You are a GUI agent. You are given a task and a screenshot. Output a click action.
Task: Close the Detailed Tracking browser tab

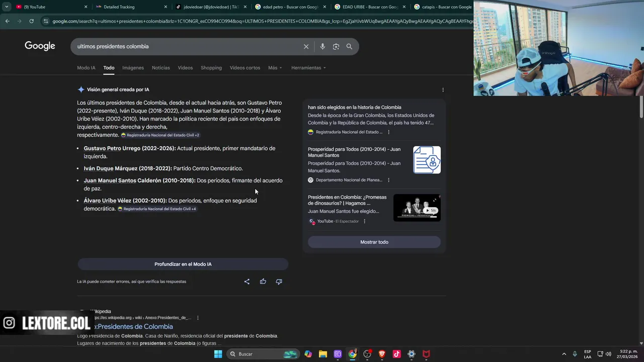(166, 7)
